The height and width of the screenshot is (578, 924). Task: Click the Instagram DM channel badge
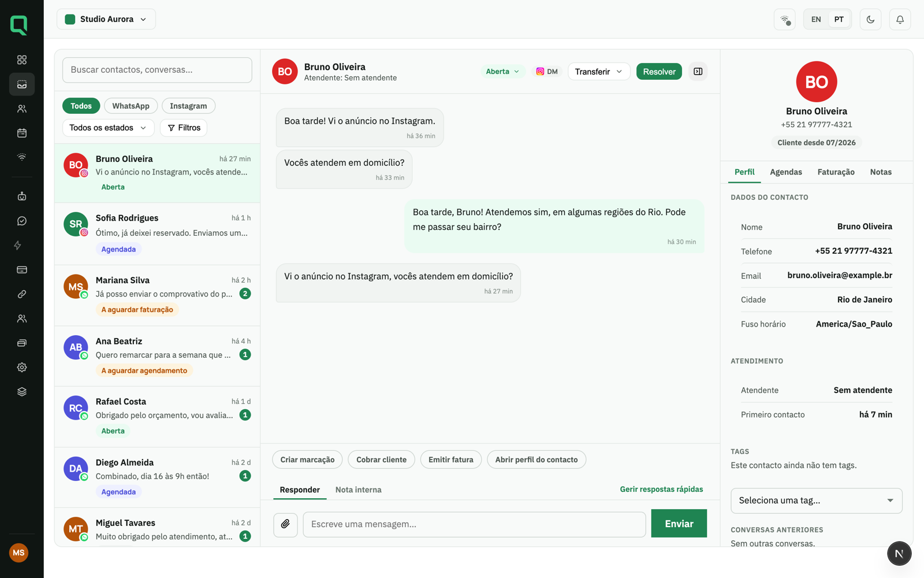(547, 72)
